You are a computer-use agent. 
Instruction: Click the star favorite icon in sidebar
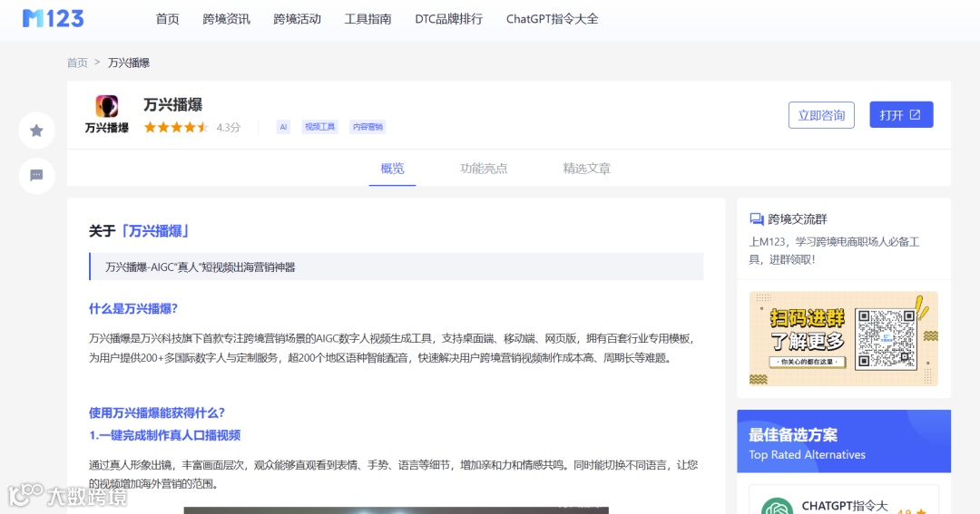[37, 131]
